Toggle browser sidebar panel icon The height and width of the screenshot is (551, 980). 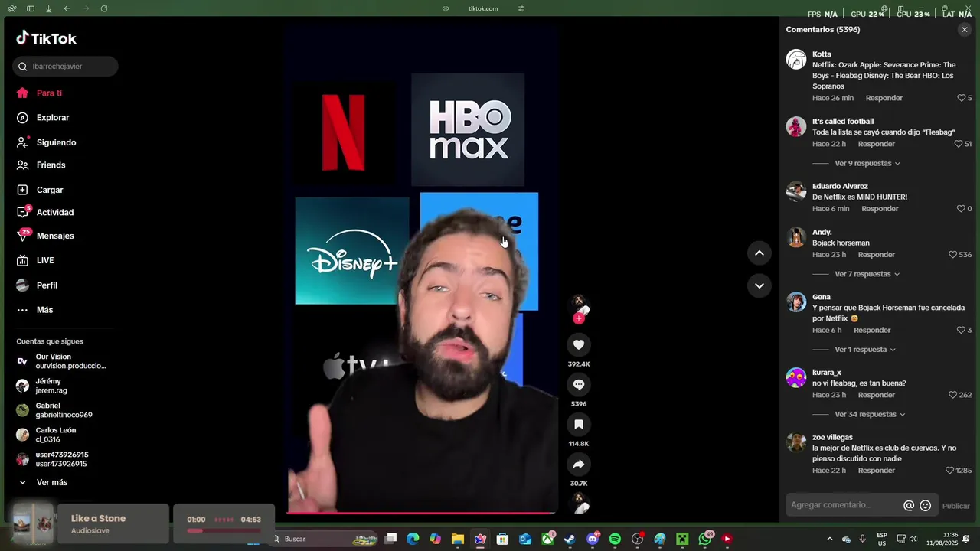coord(31,8)
